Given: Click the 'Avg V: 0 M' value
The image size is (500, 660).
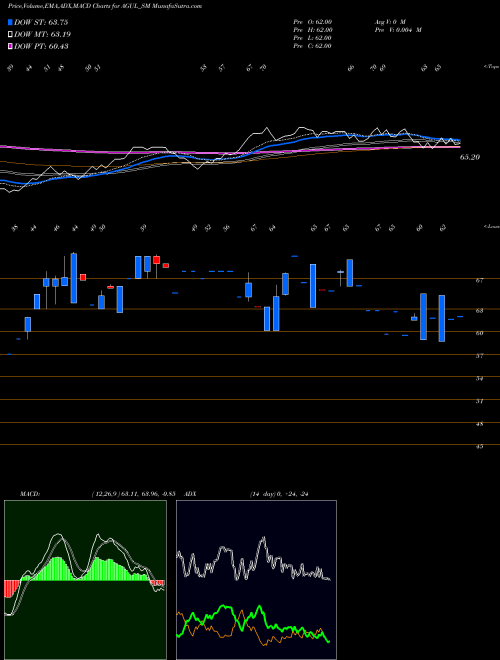Looking at the screenshot, I should (391, 22).
